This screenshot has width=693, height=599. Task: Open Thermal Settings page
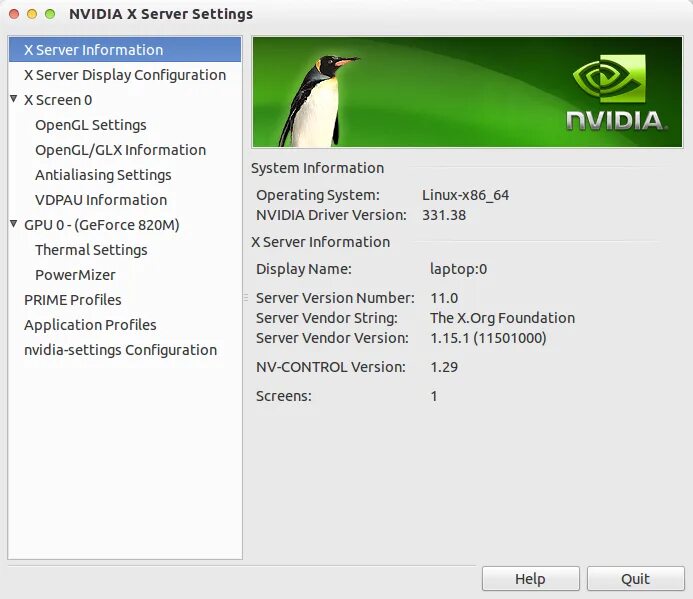coord(91,250)
